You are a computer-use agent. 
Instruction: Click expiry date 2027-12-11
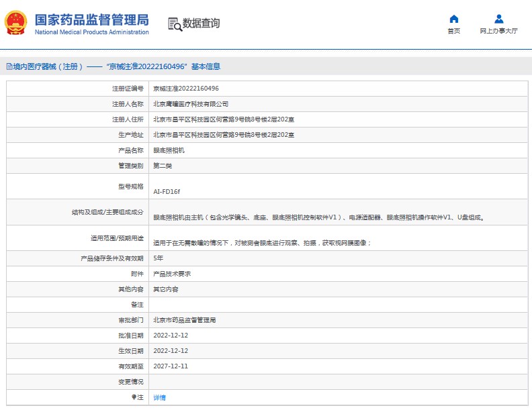[171, 366]
